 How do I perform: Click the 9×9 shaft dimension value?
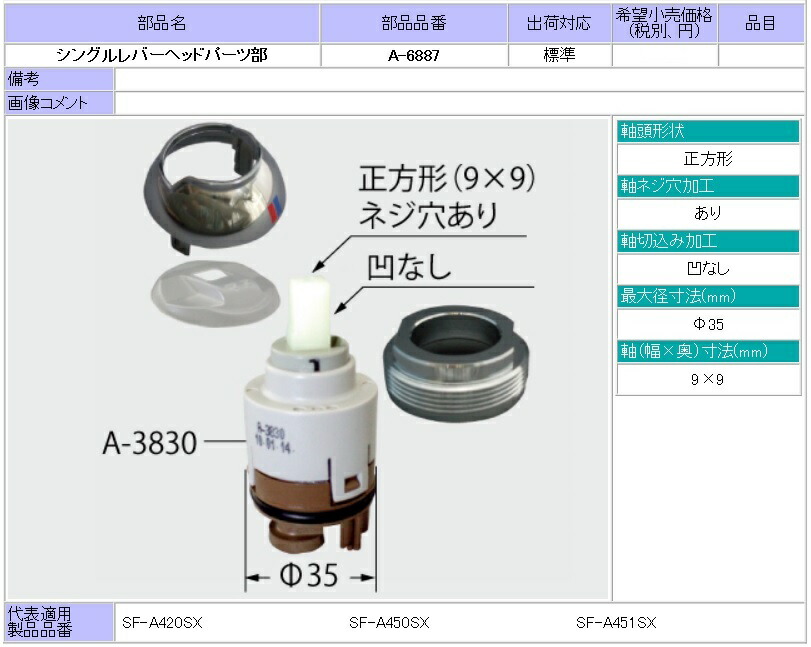click(707, 379)
